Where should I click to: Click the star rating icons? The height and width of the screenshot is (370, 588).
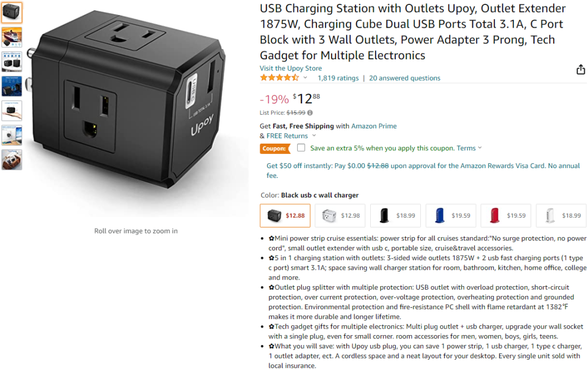pos(279,78)
